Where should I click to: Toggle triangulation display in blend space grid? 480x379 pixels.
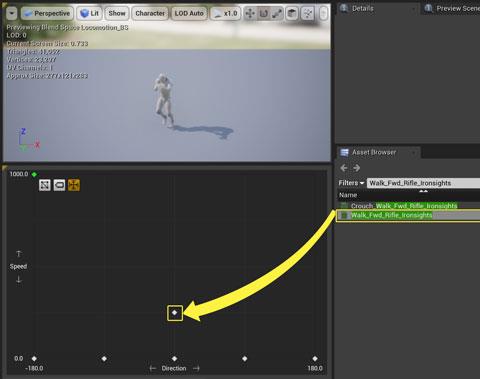click(x=45, y=185)
